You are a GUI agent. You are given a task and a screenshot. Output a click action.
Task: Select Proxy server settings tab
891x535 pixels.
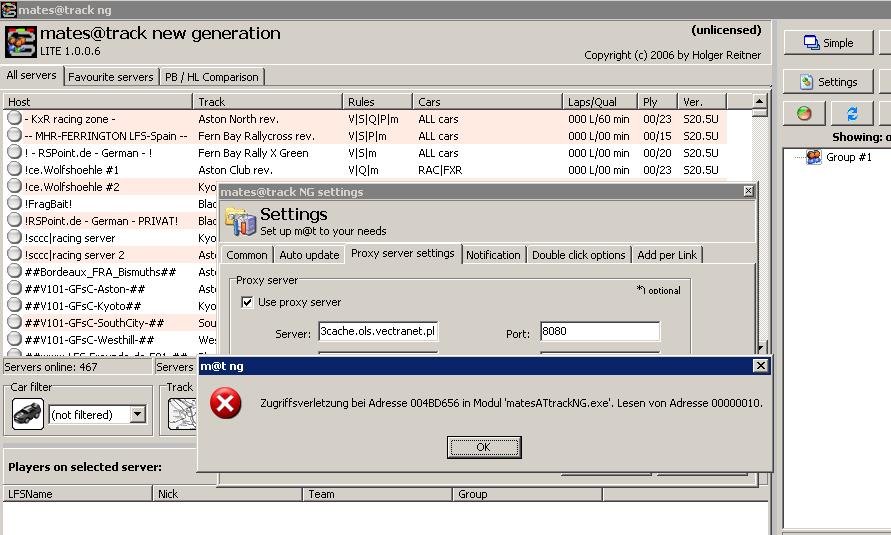click(x=403, y=253)
